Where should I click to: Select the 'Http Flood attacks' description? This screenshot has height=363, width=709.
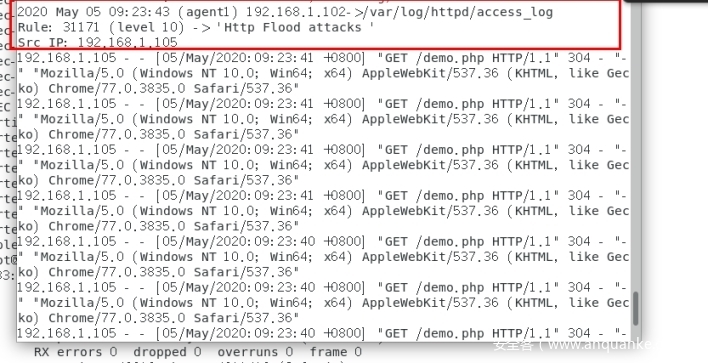tap(295, 28)
